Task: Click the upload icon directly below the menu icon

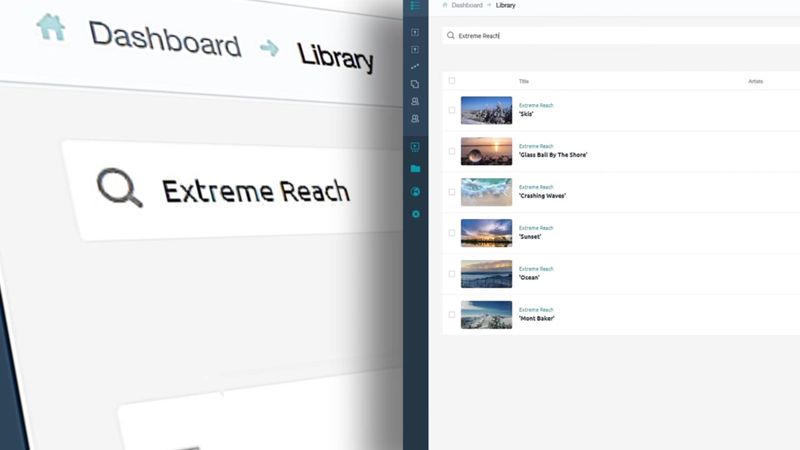Action: pyautogui.click(x=415, y=33)
